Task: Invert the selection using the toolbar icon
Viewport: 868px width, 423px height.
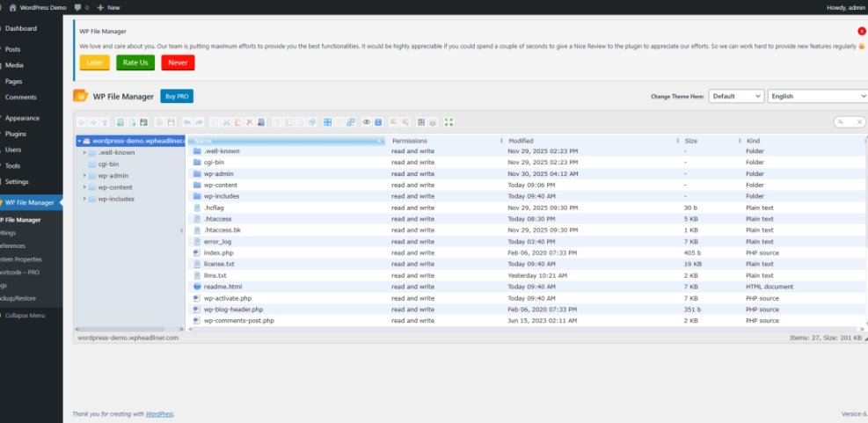Action: click(x=351, y=122)
